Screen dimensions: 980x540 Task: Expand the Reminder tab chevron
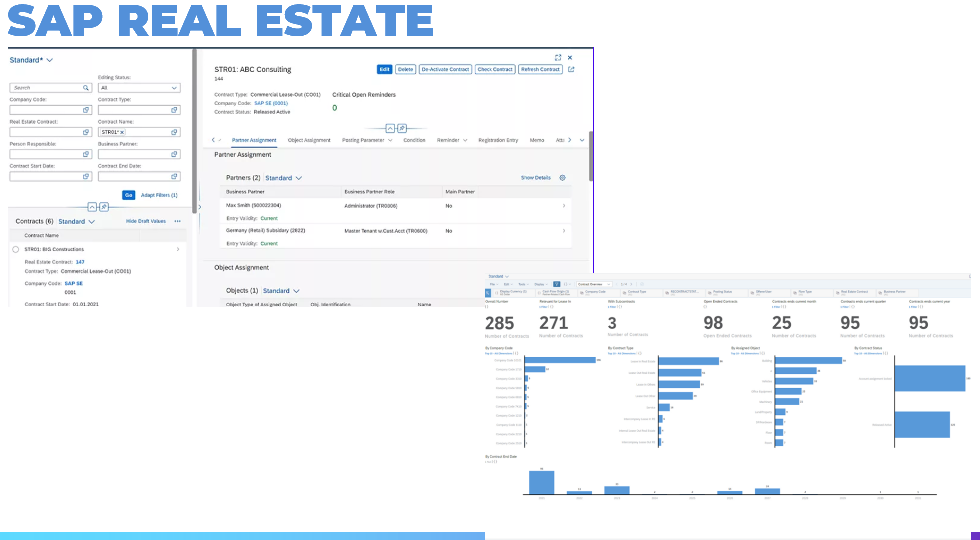[x=465, y=140]
